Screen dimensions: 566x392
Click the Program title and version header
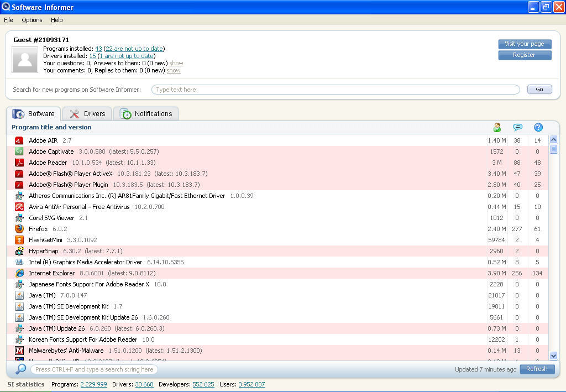coord(51,127)
